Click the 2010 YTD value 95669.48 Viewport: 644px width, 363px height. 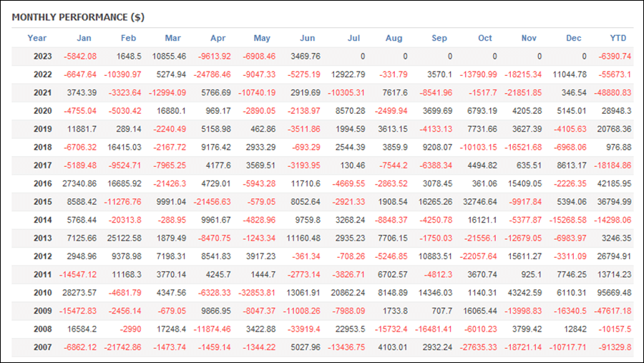[614, 293]
